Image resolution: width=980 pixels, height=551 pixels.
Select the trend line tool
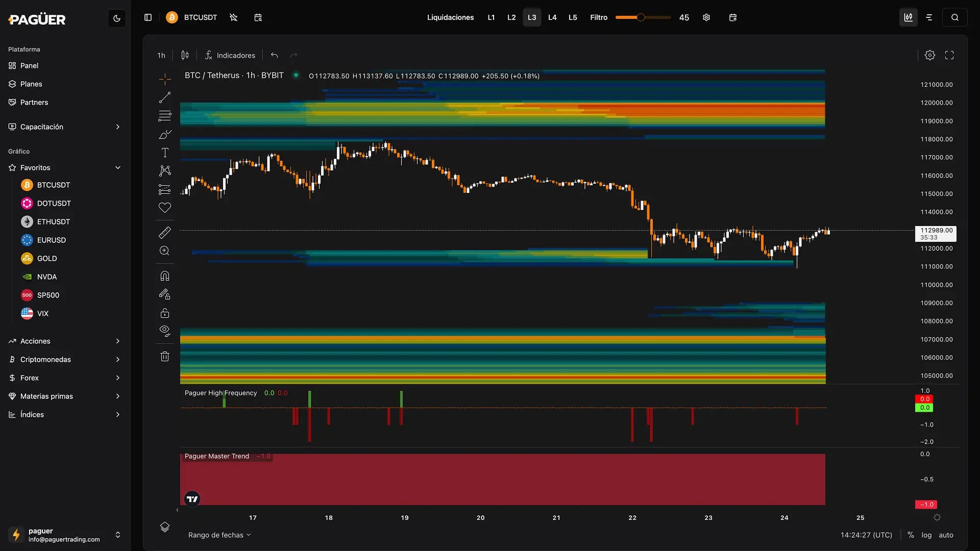click(x=165, y=97)
